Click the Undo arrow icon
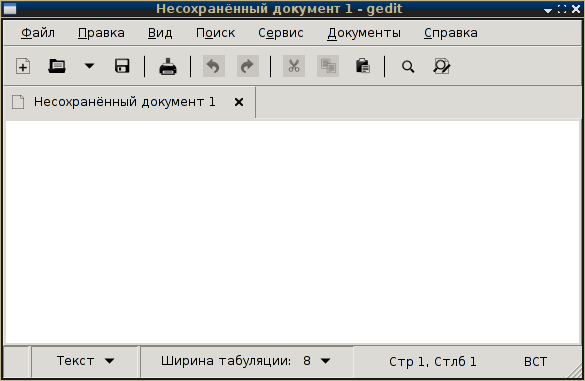This screenshot has width=585, height=381. click(x=214, y=66)
